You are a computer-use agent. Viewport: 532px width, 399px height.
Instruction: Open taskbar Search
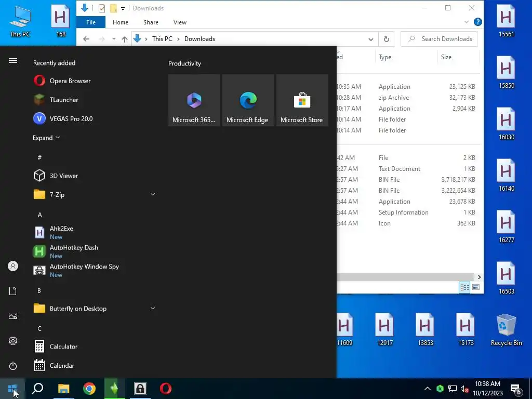(x=37, y=389)
